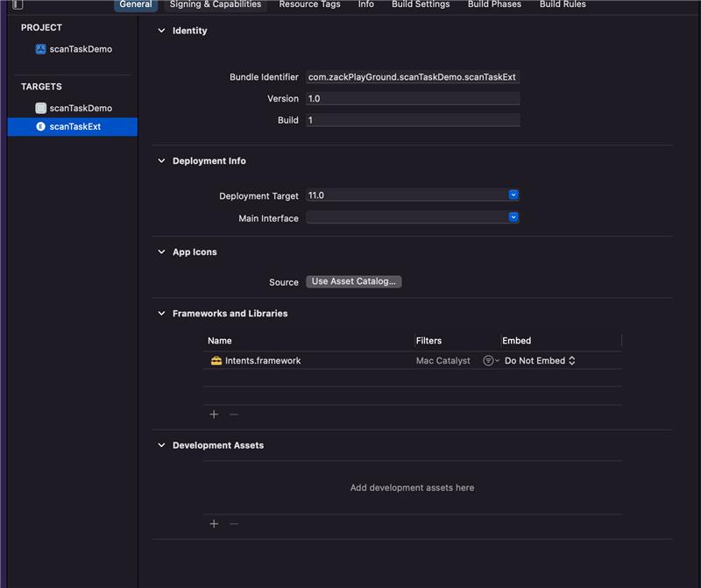Click the TARGETS section heading
The height and width of the screenshot is (588, 701).
(41, 87)
